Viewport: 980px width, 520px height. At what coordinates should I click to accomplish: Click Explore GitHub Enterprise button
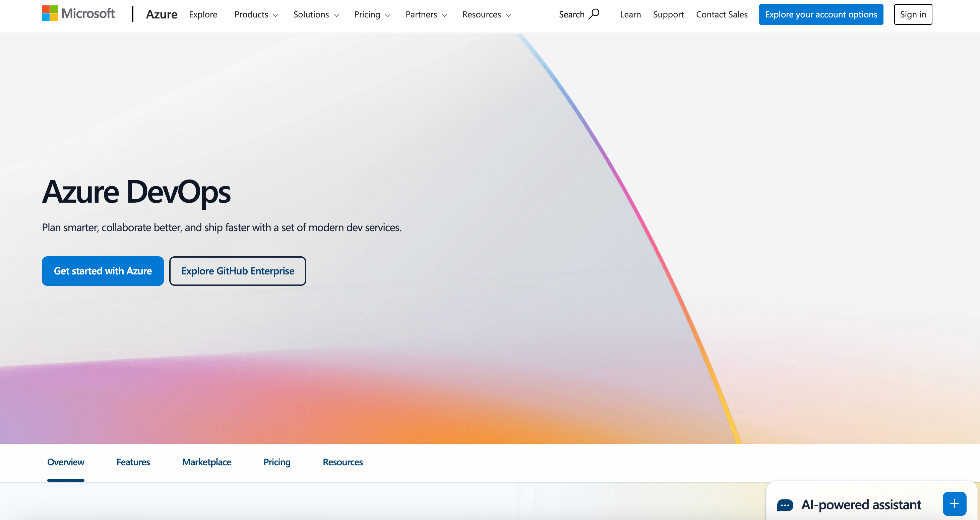237,271
